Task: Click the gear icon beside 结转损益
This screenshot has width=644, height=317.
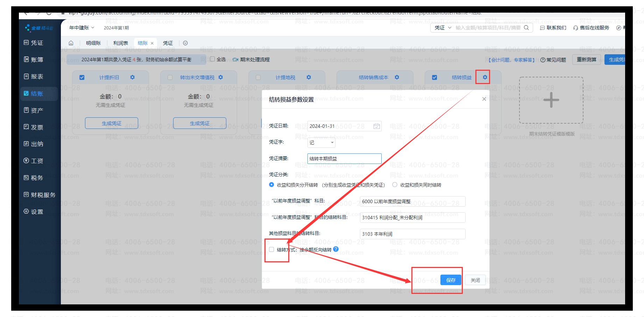Action: tap(485, 77)
